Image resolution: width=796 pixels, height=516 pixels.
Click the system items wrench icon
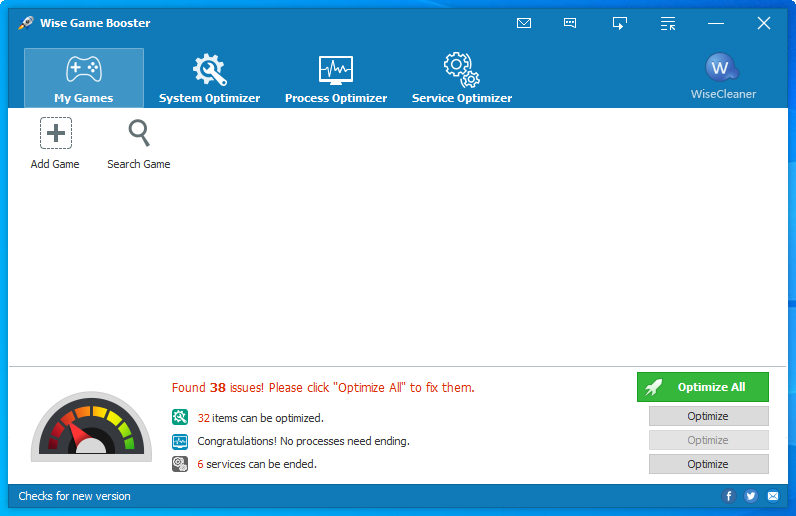click(180, 418)
